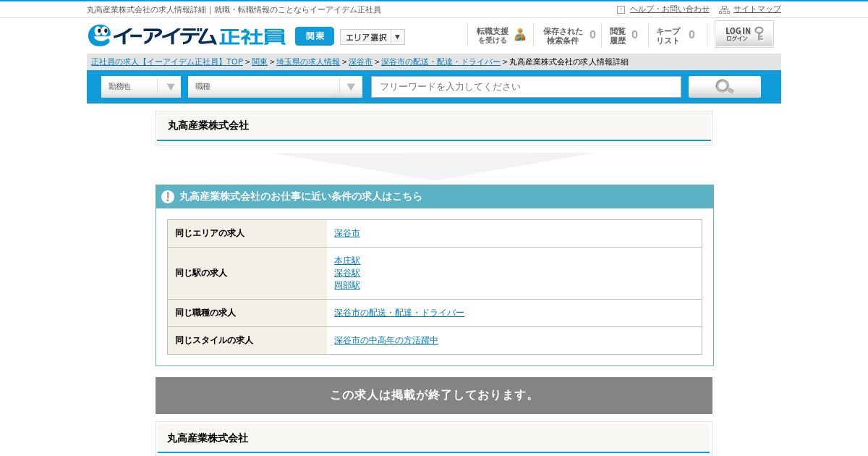
Task: Click the 転職支援 person icon
Action: pos(520,35)
